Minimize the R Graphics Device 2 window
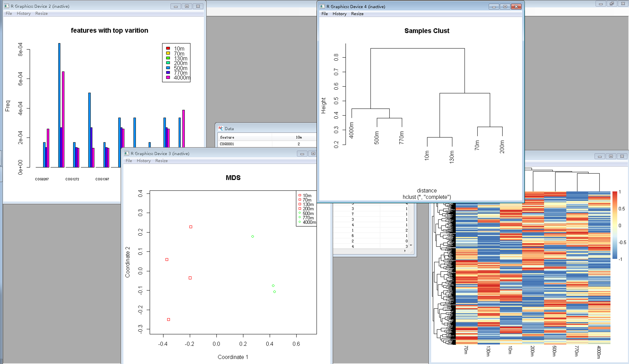Screen dimensions: 629x364 176,6
